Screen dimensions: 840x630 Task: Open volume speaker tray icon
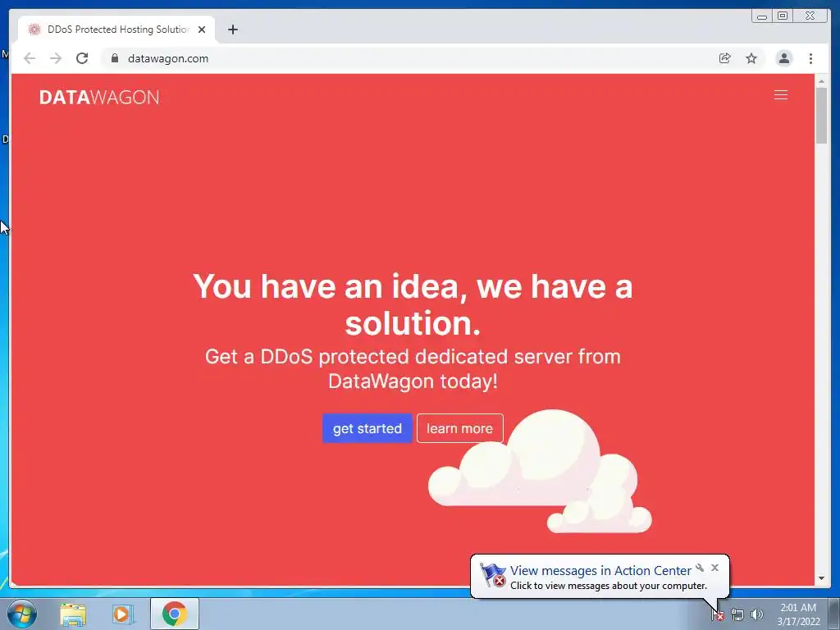[x=757, y=614]
